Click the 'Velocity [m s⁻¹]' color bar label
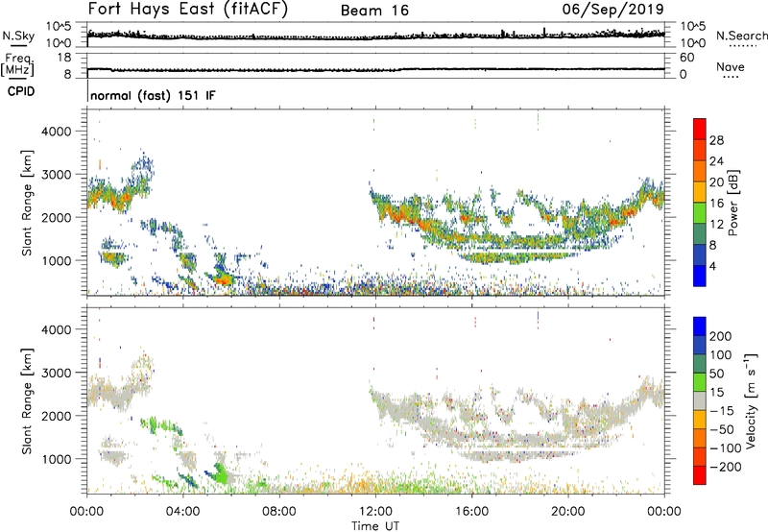The height and width of the screenshot is (532, 768). point(751,400)
